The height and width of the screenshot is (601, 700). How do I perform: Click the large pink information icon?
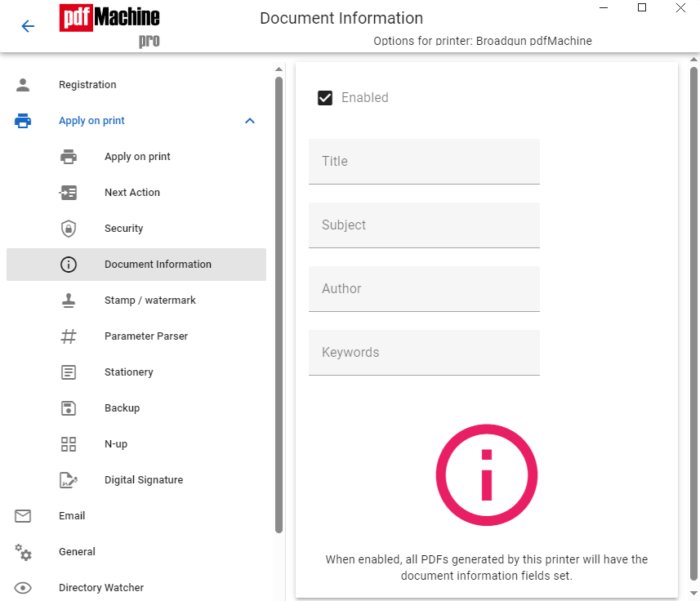tap(487, 474)
